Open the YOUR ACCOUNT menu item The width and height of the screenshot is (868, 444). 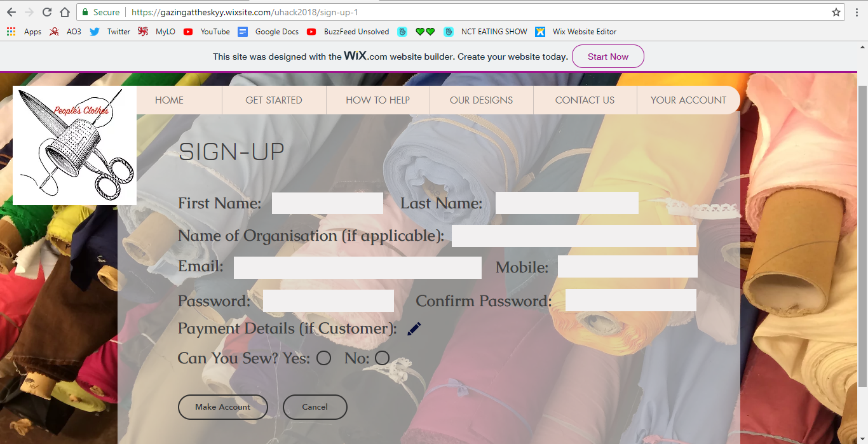pos(689,100)
